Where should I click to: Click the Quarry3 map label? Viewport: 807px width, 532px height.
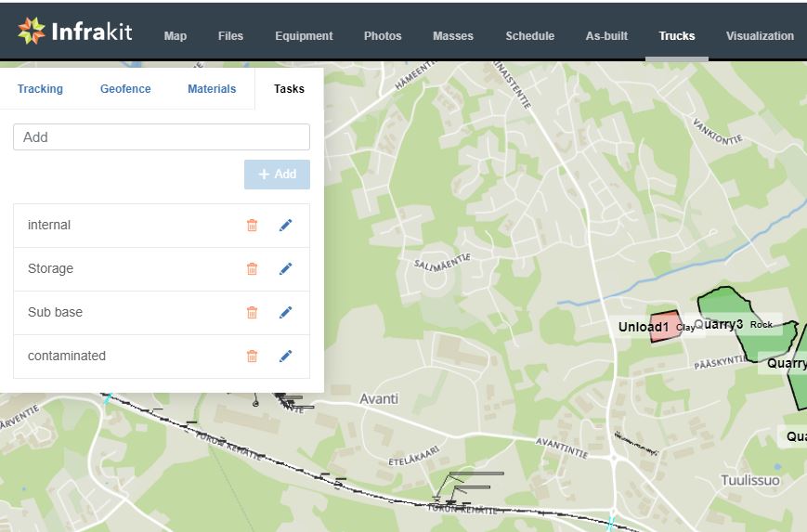719,324
